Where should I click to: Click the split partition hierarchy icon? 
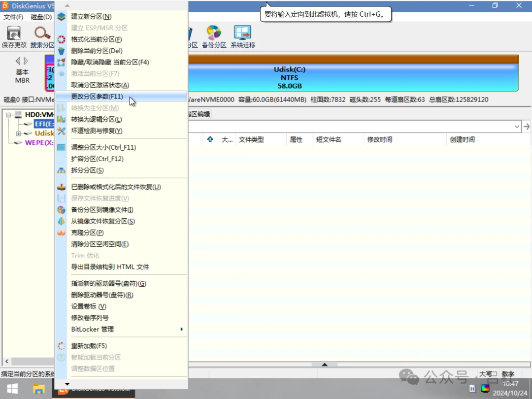click(x=62, y=170)
